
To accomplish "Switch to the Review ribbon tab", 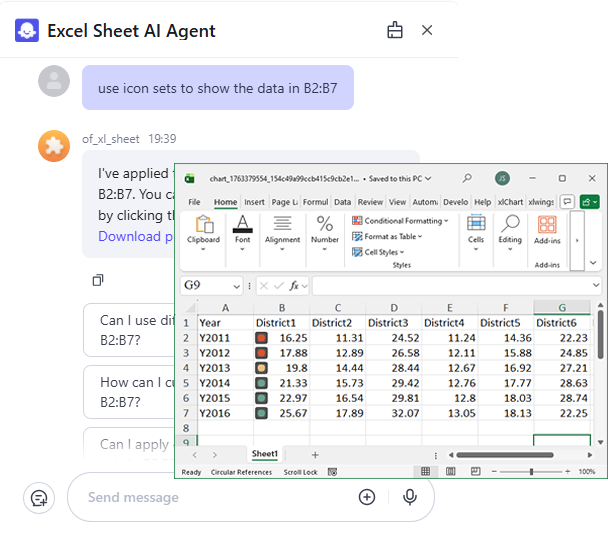I will click(370, 202).
